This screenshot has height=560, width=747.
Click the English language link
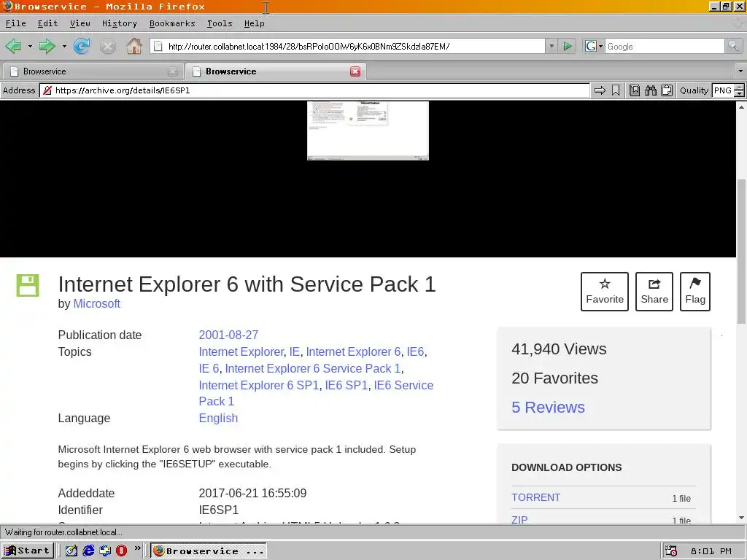[x=218, y=418]
